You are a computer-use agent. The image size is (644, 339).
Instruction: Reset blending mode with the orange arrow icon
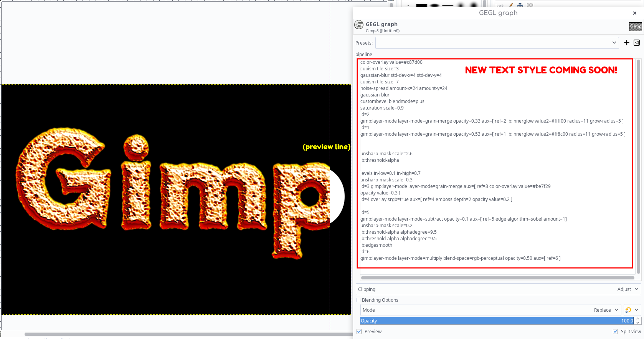[x=628, y=310]
